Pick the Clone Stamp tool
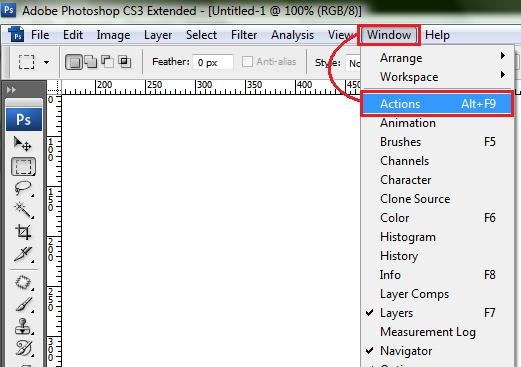Image resolution: width=521 pixels, height=367 pixels. point(23,326)
